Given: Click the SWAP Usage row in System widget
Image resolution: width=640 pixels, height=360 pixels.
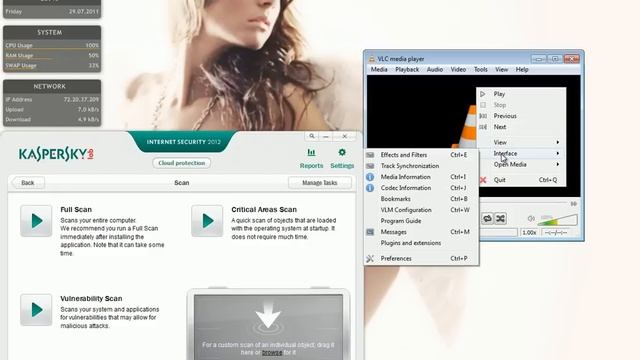Looking at the screenshot, I should [x=52, y=65].
